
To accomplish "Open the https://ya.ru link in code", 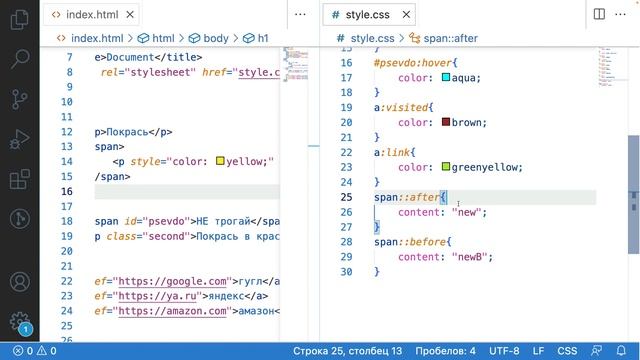I will [157, 296].
